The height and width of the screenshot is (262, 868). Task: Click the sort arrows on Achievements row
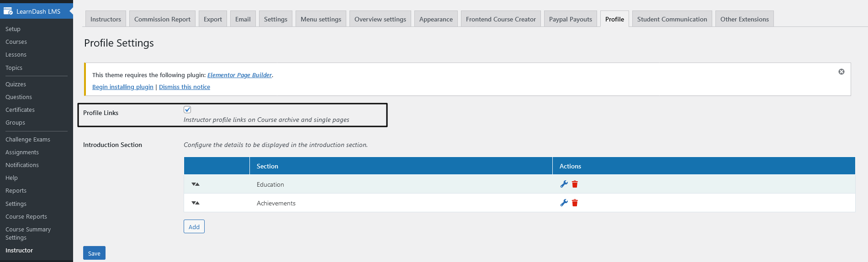(196, 203)
